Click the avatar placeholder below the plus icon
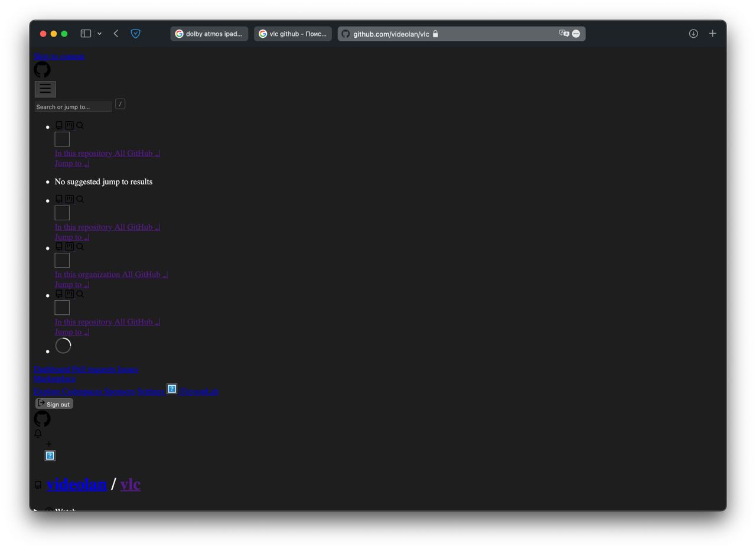756x550 pixels. pyautogui.click(x=50, y=455)
